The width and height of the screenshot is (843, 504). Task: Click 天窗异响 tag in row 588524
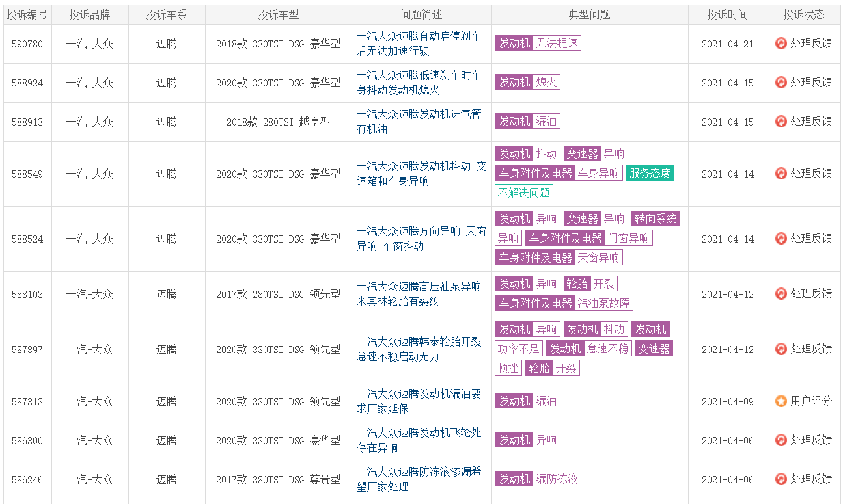(598, 258)
